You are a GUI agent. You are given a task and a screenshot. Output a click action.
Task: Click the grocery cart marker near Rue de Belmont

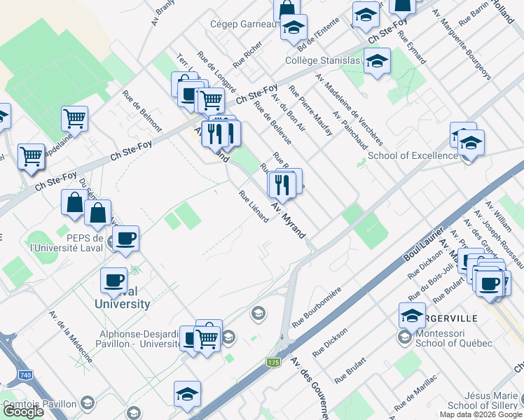pyautogui.click(x=75, y=119)
